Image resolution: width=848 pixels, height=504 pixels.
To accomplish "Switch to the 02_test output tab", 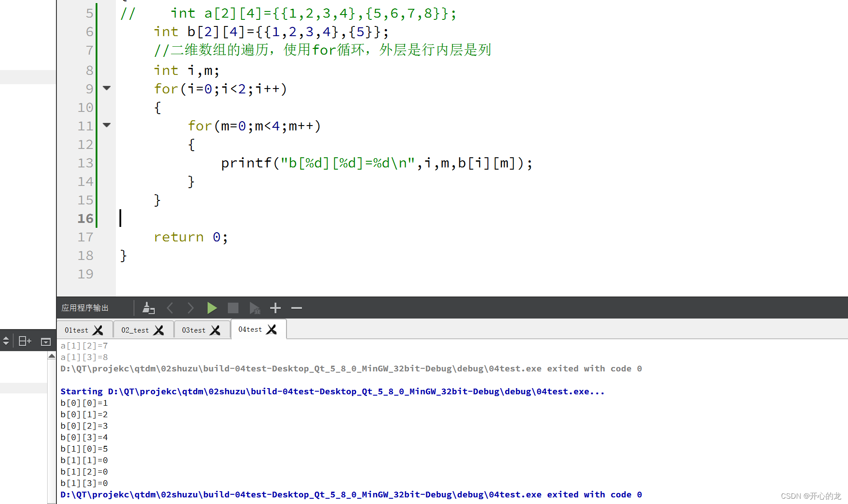I will (135, 330).
